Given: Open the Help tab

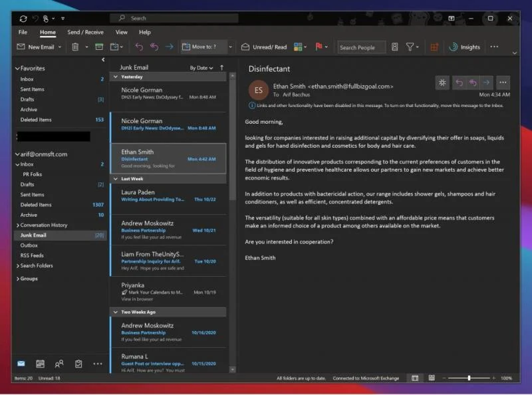Looking at the screenshot, I should click(x=144, y=32).
